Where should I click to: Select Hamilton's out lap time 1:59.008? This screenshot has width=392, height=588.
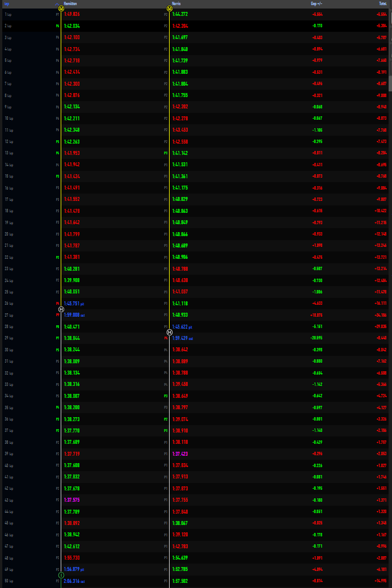pos(72,315)
